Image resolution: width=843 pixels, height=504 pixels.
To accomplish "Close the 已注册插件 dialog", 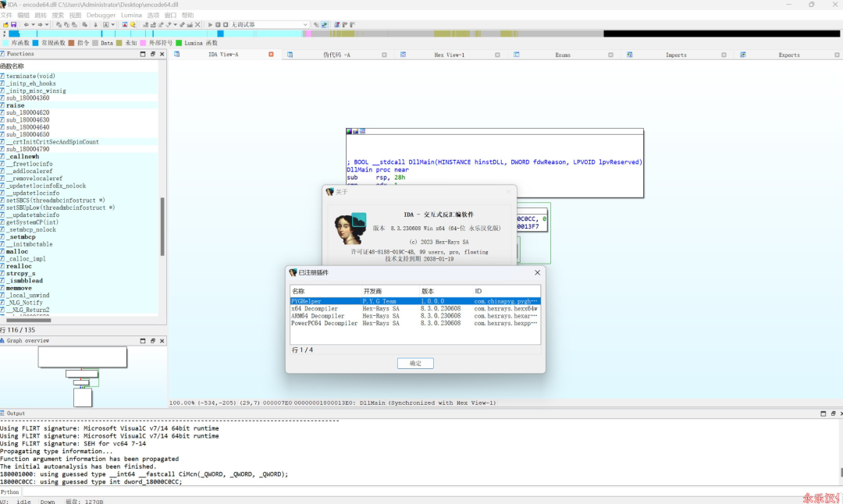I will pyautogui.click(x=537, y=273).
